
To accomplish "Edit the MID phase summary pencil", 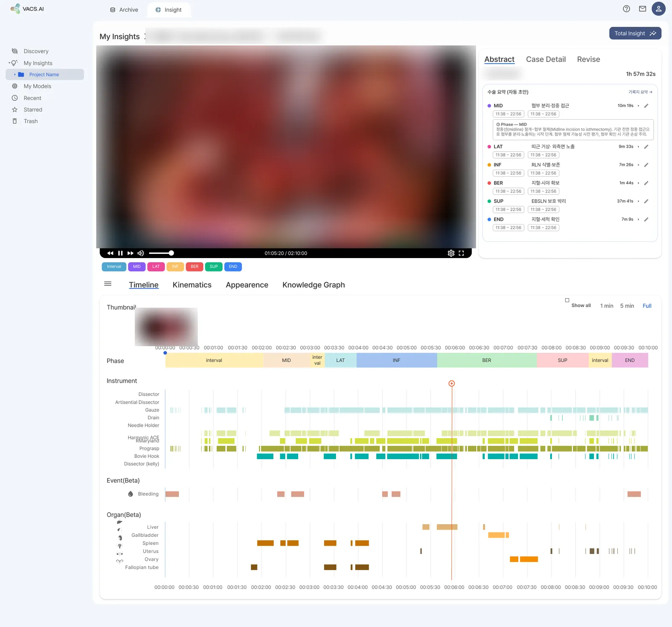I will pos(646,106).
